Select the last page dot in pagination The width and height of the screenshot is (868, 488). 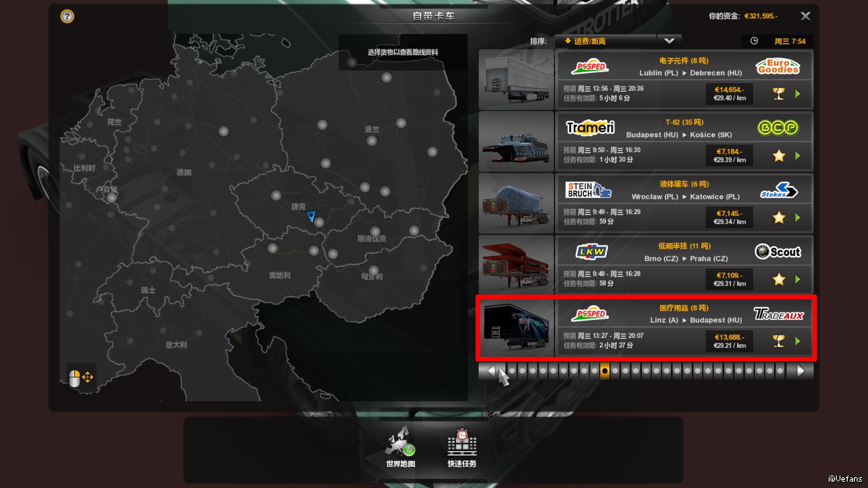(x=780, y=371)
